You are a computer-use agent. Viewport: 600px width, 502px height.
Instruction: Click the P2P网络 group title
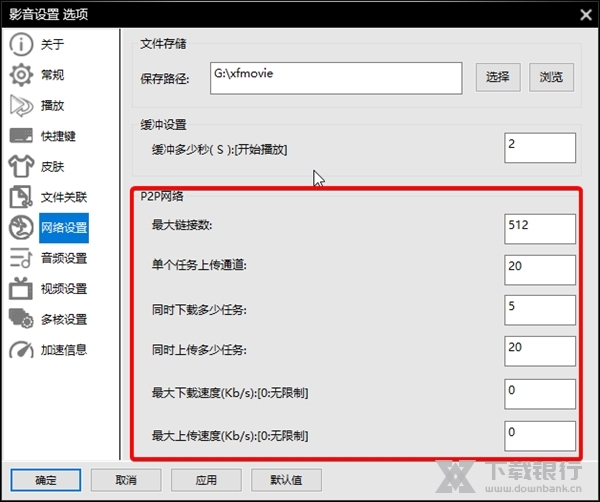pos(162,196)
